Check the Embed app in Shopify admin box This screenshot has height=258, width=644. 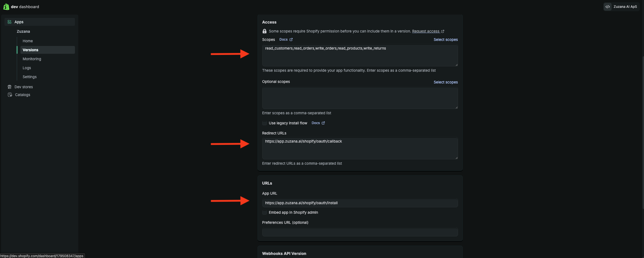[265, 212]
